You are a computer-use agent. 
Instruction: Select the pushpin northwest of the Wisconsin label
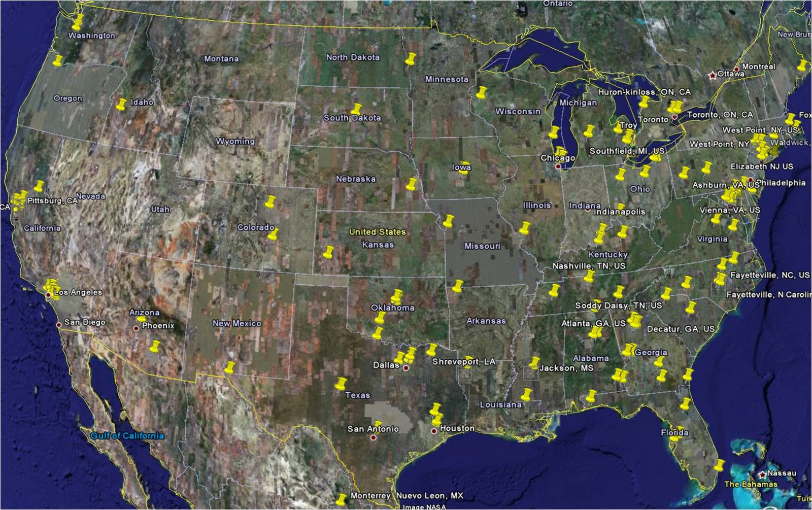coord(481,93)
